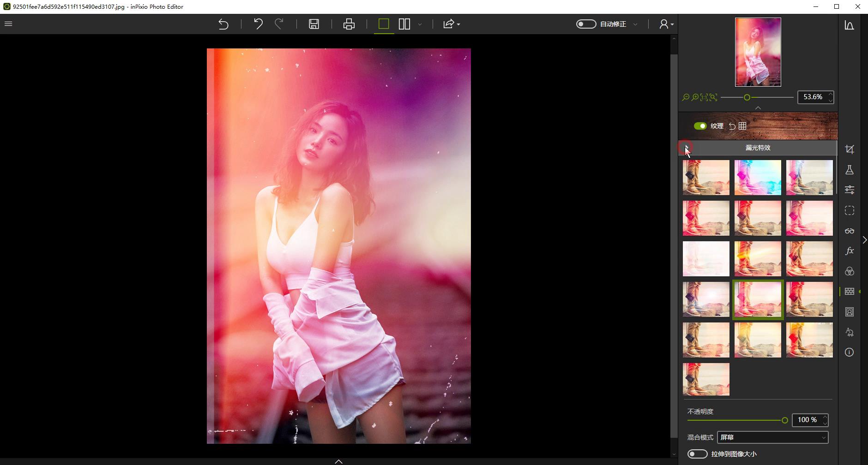Click the navigator preview thumbnail

(x=758, y=52)
